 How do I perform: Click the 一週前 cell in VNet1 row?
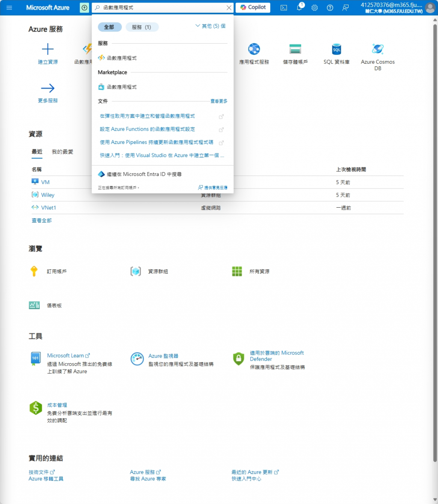click(x=343, y=208)
